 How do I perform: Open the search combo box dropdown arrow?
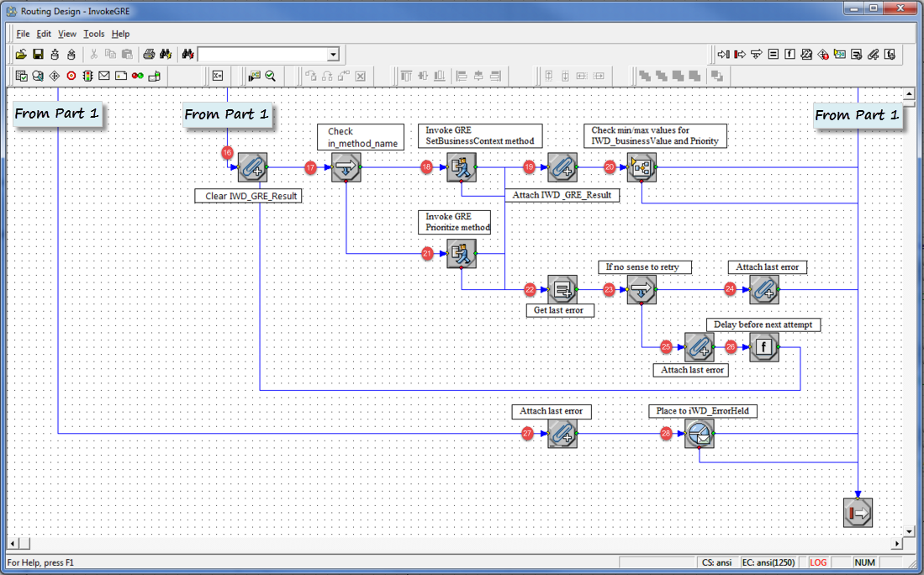pyautogui.click(x=333, y=55)
